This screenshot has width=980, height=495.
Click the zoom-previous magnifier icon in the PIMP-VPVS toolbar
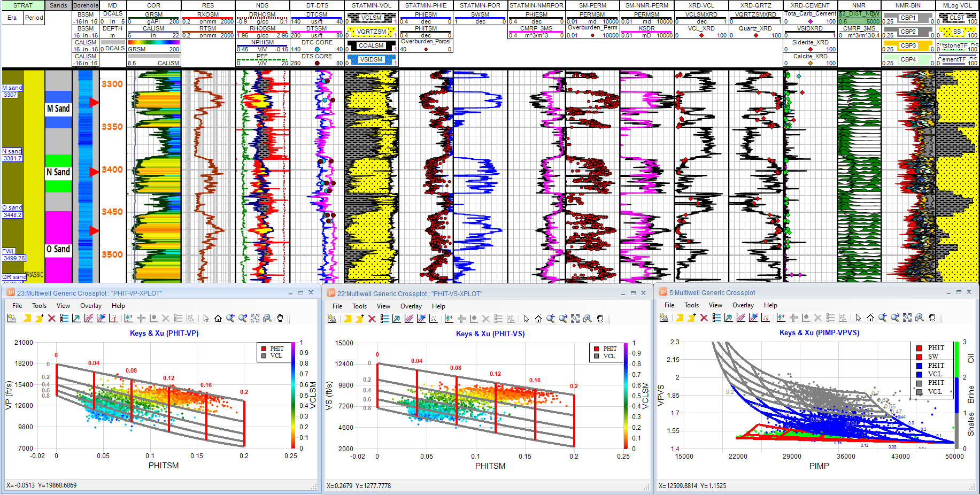[882, 318]
